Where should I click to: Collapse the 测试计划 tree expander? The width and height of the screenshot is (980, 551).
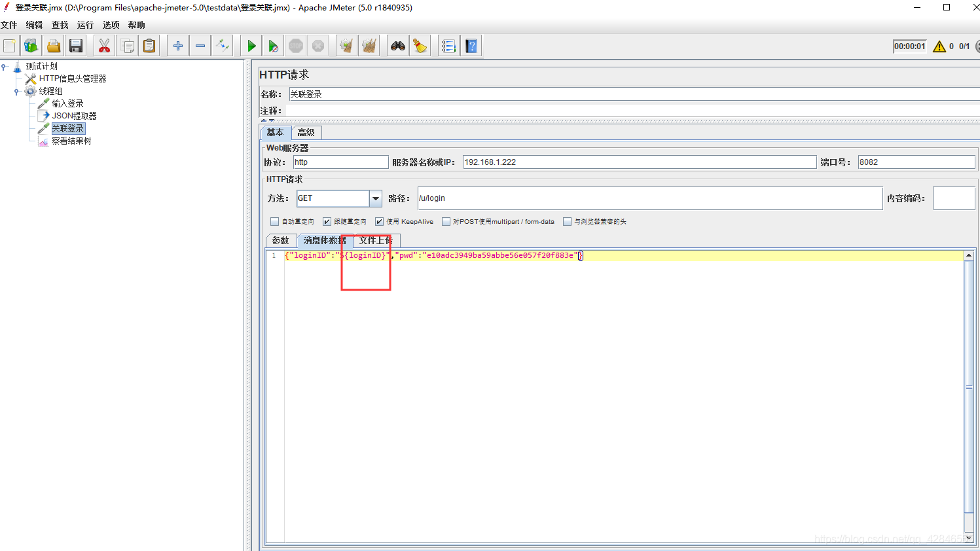tap(4, 66)
